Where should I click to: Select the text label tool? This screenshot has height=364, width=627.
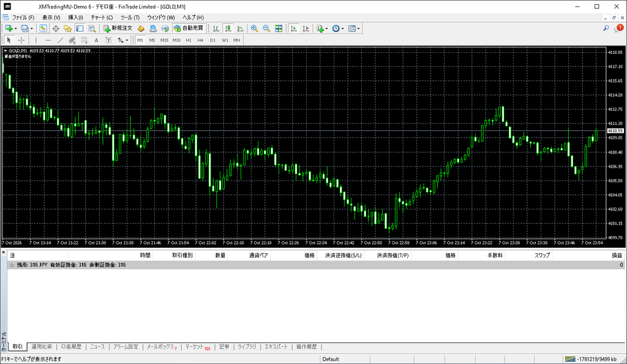tap(108, 40)
